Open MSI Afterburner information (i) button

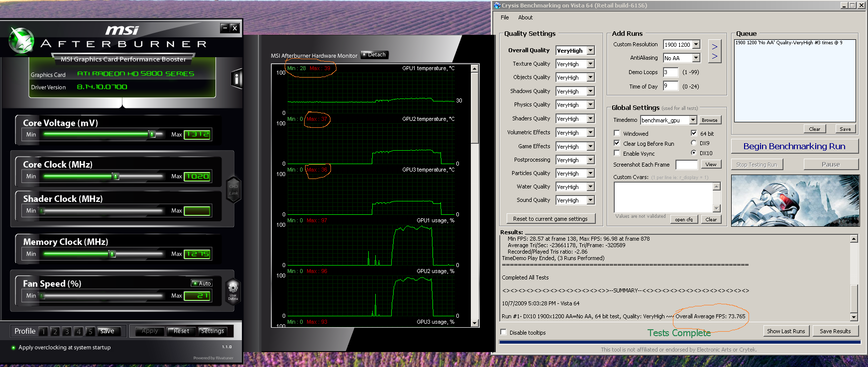point(236,79)
